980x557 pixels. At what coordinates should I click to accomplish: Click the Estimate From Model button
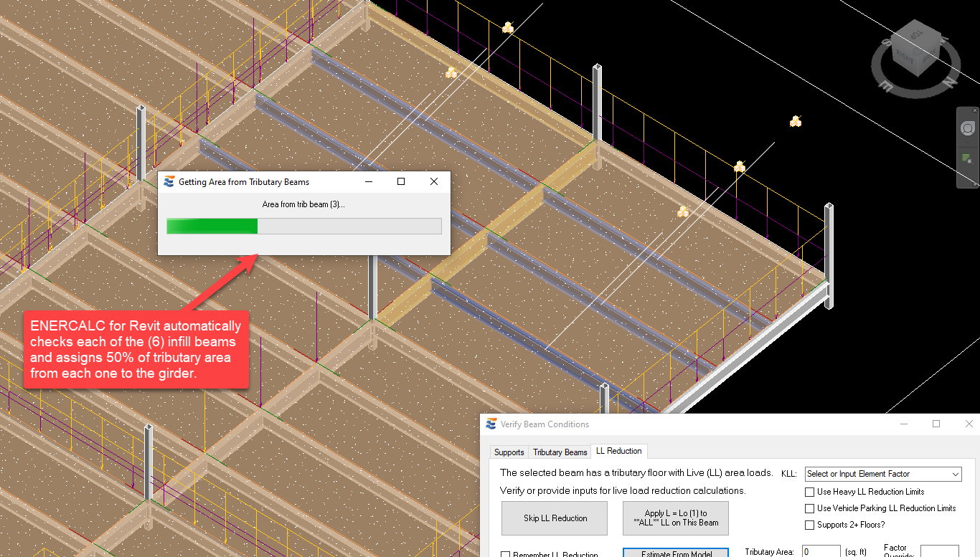(676, 553)
